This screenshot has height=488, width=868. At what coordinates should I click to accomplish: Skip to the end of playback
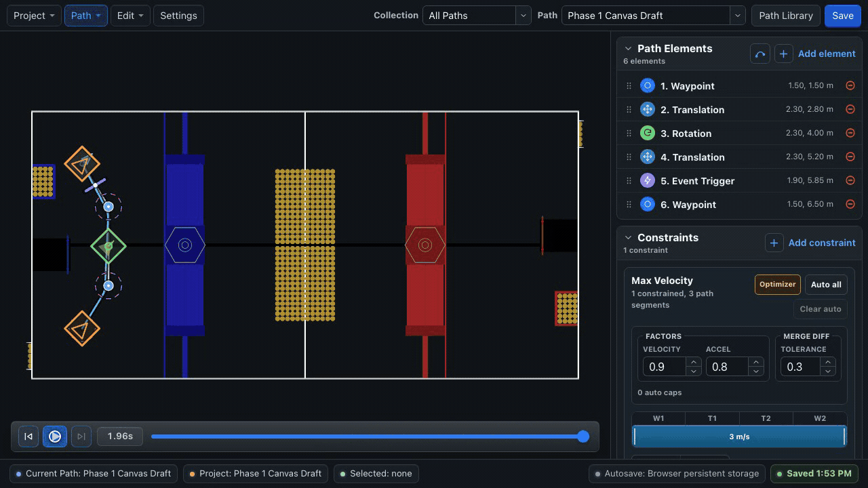pos(81,436)
